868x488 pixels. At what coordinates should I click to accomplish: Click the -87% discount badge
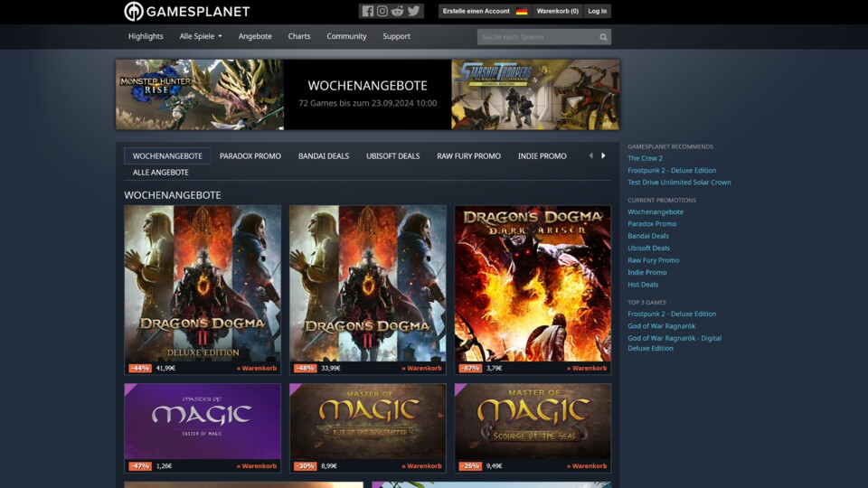click(470, 368)
